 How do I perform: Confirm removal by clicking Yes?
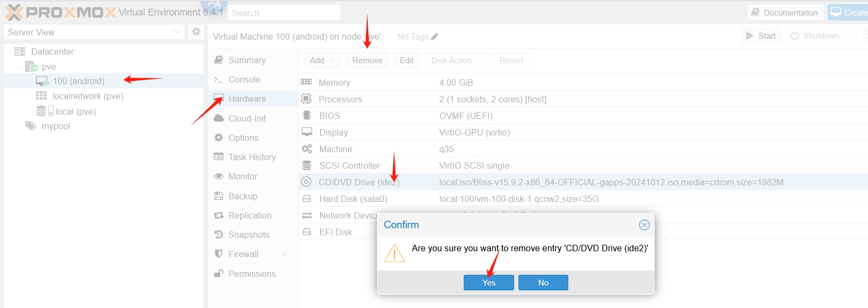point(488,283)
